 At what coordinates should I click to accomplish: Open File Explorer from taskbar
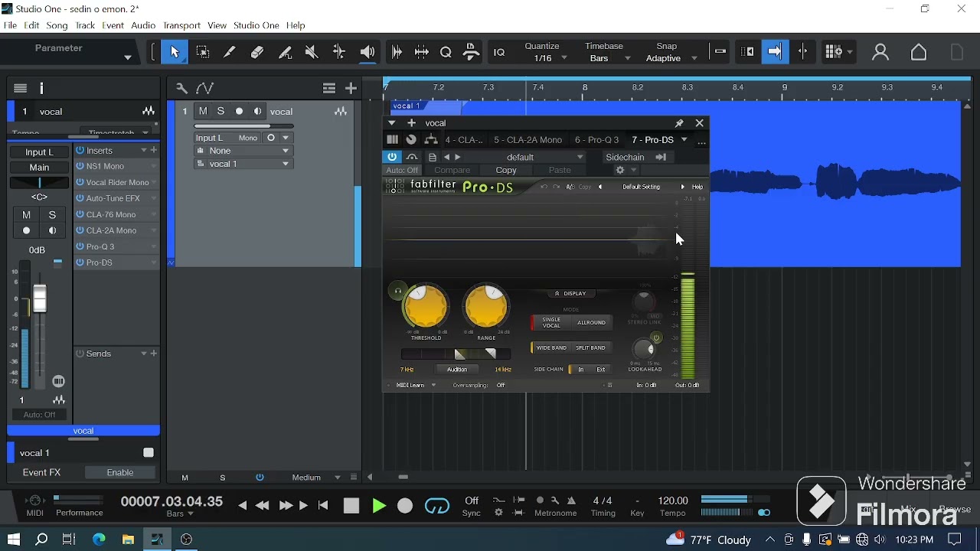(x=128, y=540)
